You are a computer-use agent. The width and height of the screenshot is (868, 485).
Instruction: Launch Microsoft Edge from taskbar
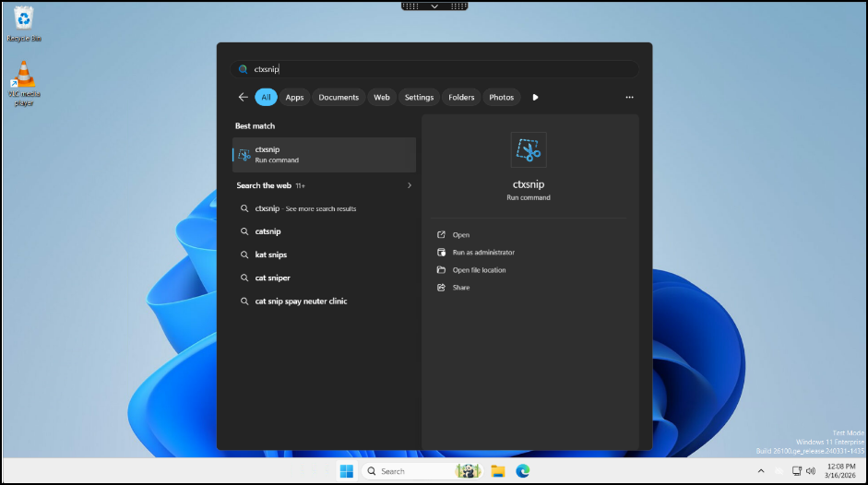pyautogui.click(x=522, y=471)
